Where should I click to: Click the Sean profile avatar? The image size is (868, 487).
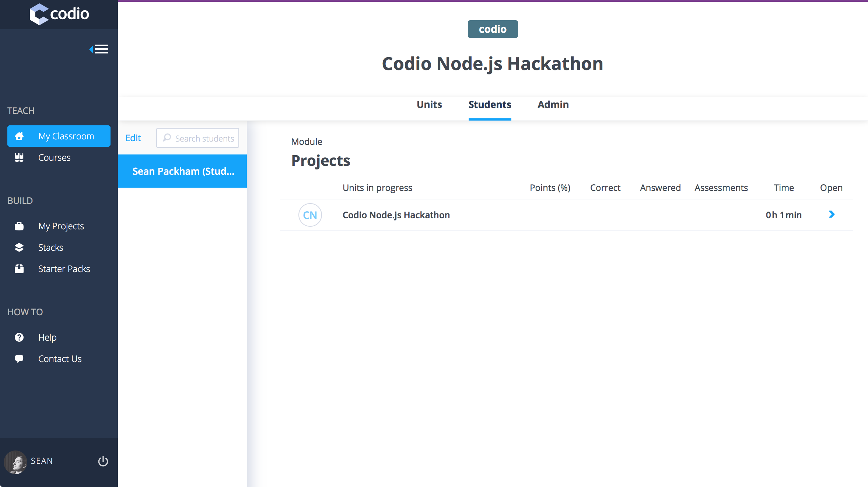click(15, 462)
